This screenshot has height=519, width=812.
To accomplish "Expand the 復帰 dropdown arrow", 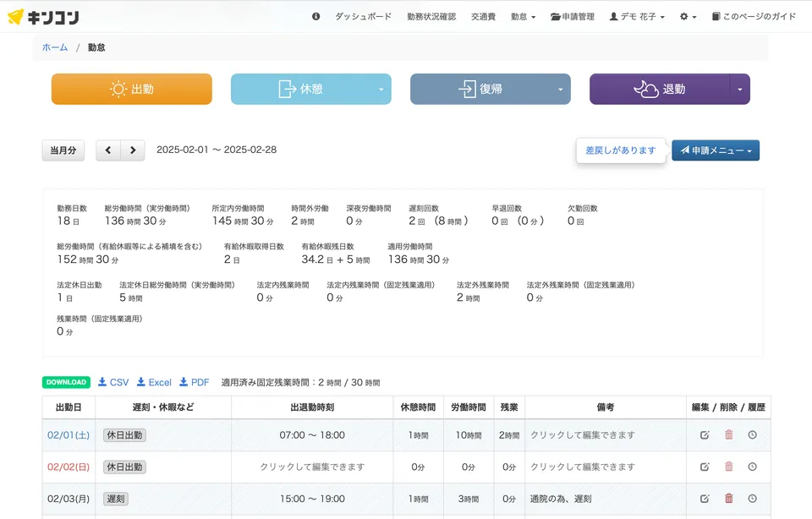I will pos(559,89).
